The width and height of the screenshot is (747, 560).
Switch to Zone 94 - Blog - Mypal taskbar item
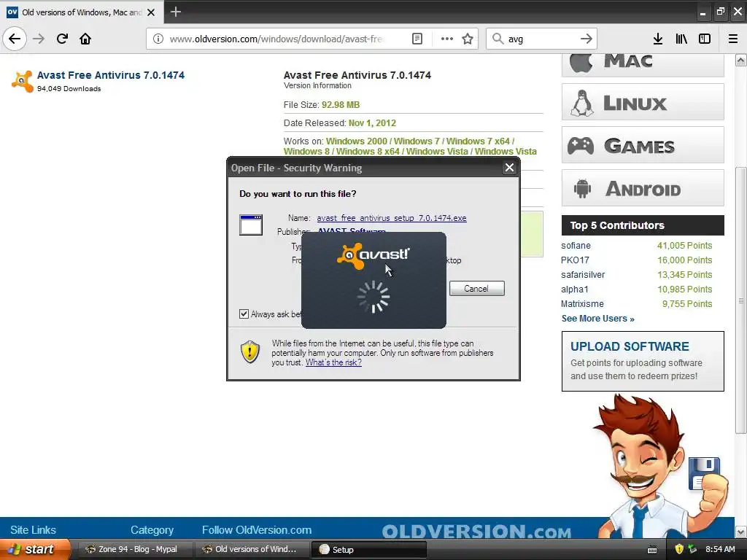click(134, 550)
